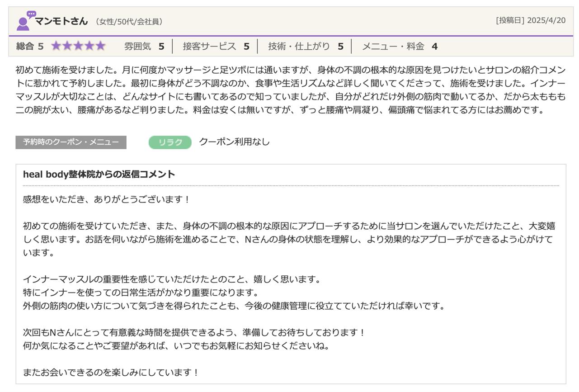Click the 総合 5 overall rating label
The image size is (579, 392).
pyautogui.click(x=30, y=46)
